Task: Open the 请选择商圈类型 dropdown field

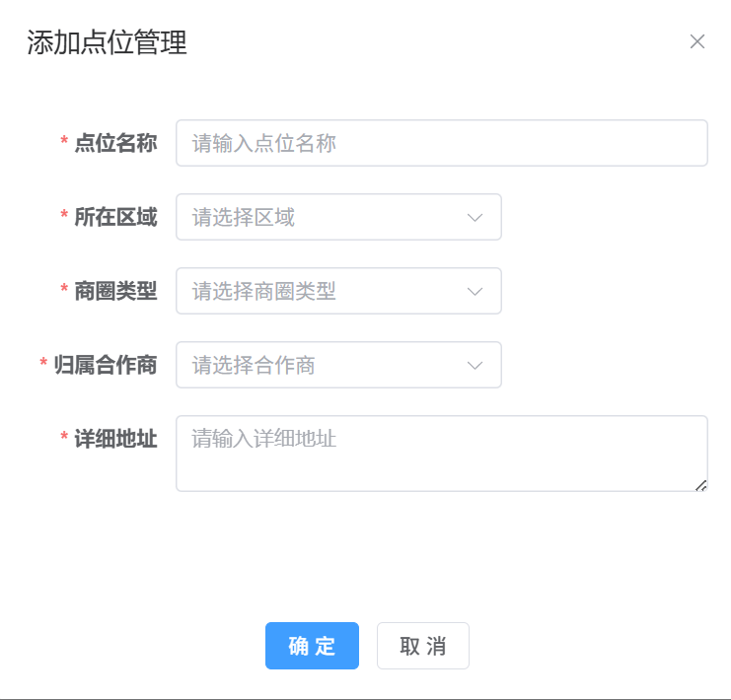Action: pos(326,291)
